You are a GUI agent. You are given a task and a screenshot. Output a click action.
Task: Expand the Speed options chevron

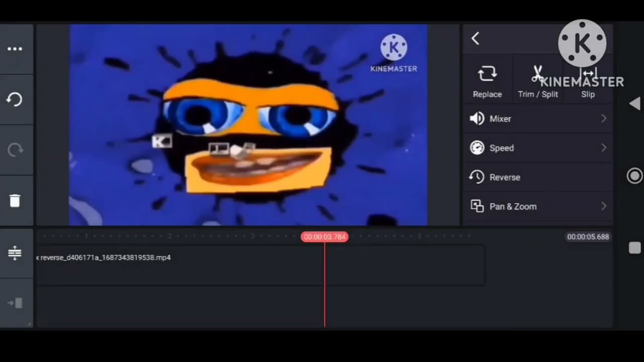pos(604,148)
